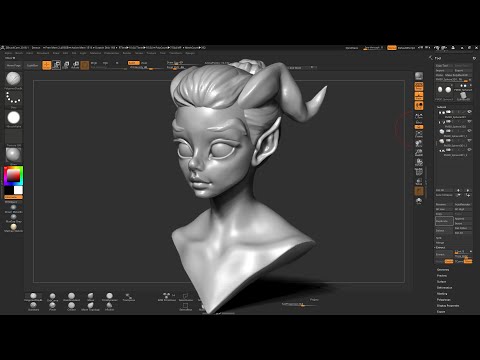Toggle the Transp transparency icon

(x=419, y=182)
